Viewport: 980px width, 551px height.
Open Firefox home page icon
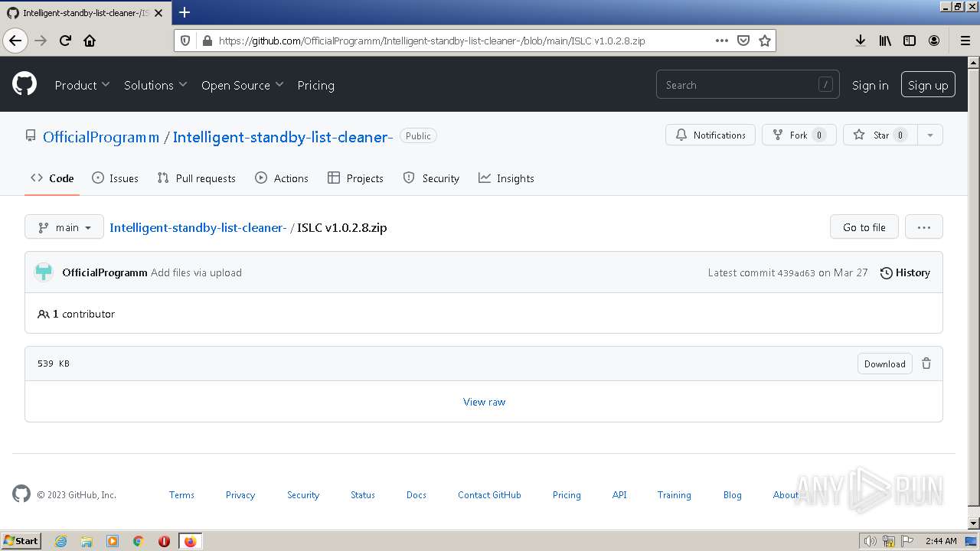coord(90,41)
